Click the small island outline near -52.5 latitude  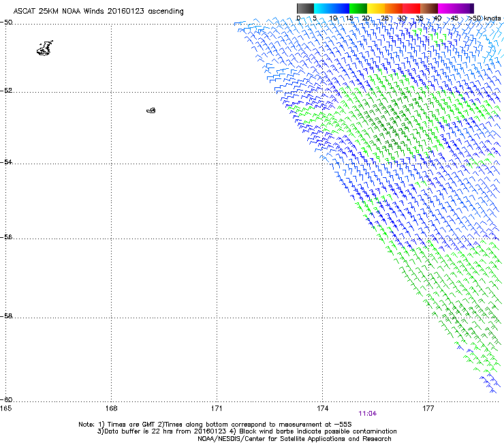[x=151, y=110]
